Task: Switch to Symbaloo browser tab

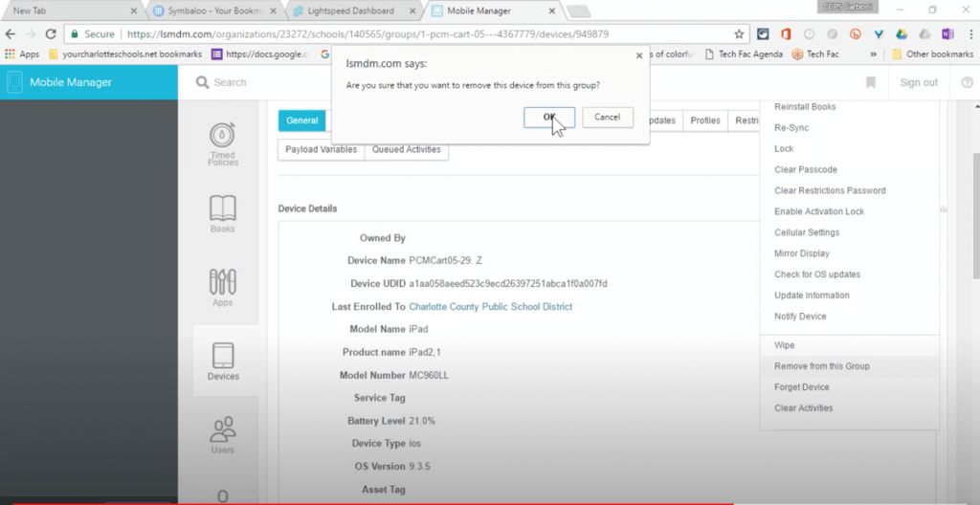Action: pyautogui.click(x=215, y=11)
